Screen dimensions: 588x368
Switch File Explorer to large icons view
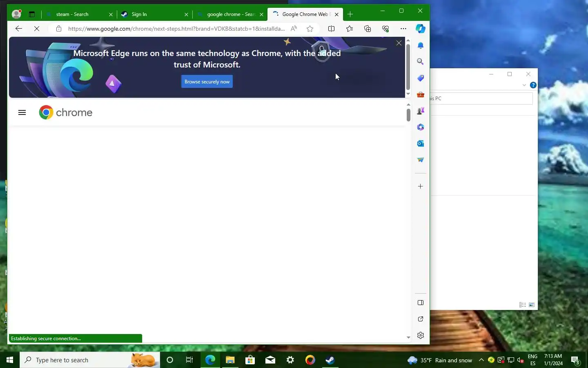(532, 305)
